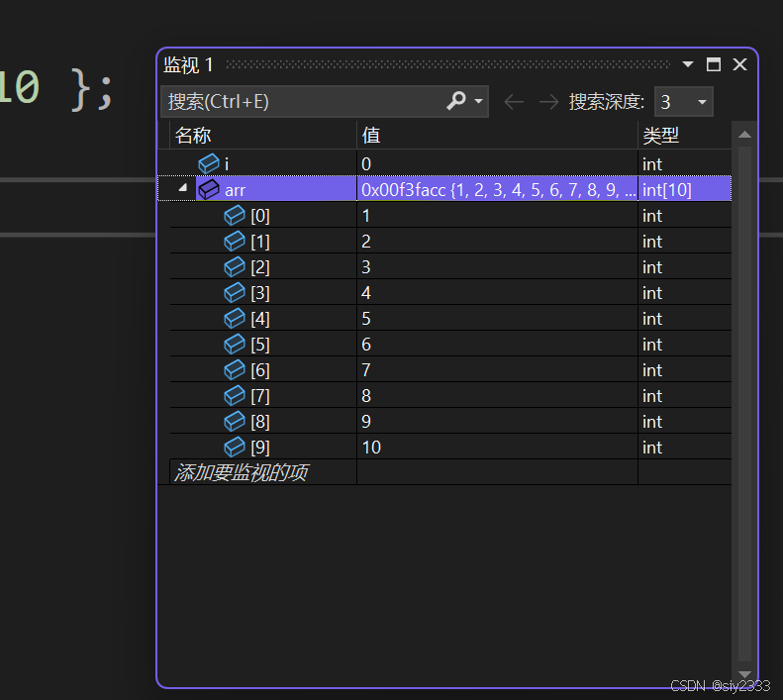
Task: Click value 4 in the [3] row
Action: (366, 293)
